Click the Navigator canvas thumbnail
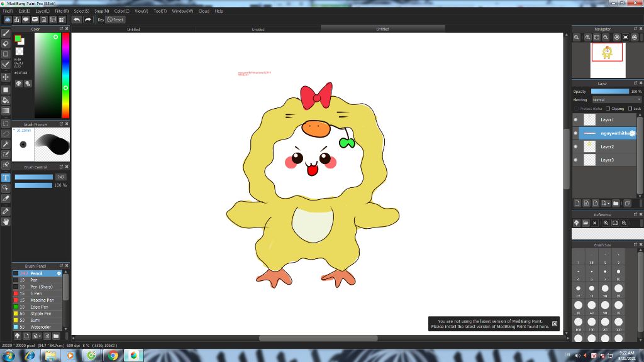 click(608, 60)
